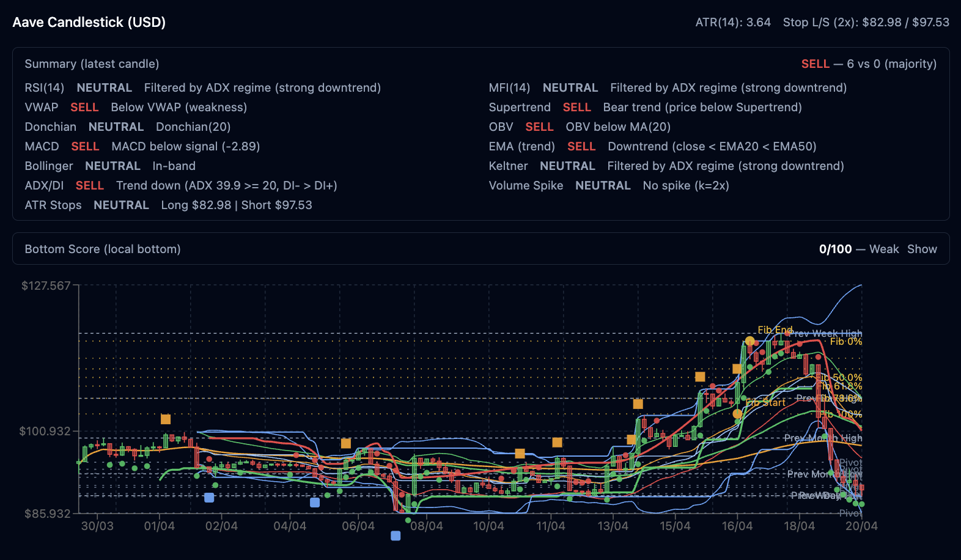961x560 pixels.
Task: Select the orange square marker above 01/04 candles
Action: [x=166, y=419]
